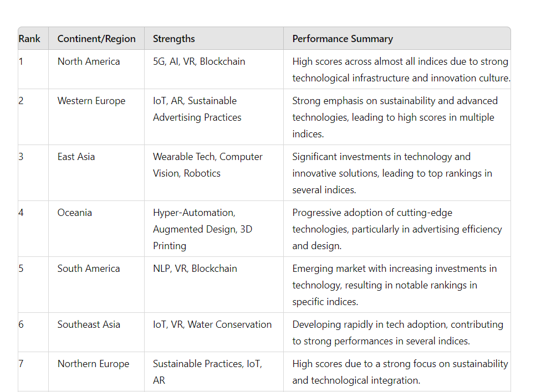Select the Performance Summary header cell
The image size is (536, 392).
397,39
